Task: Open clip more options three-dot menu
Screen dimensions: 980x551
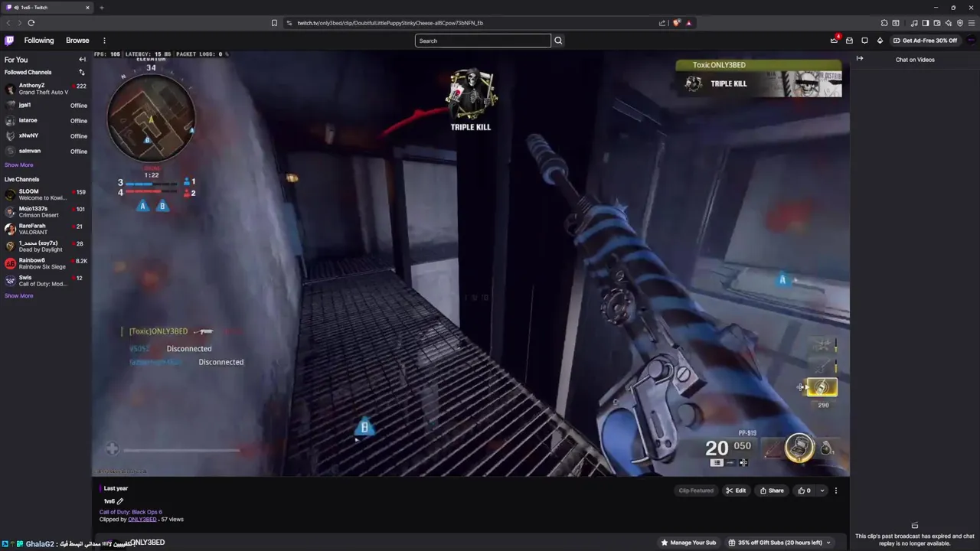Action: point(836,491)
